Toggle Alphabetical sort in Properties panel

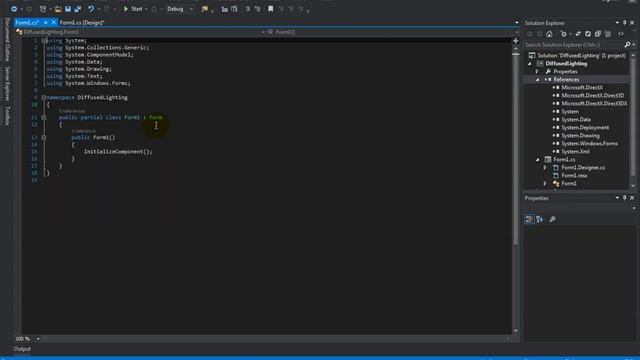pyautogui.click(x=540, y=219)
